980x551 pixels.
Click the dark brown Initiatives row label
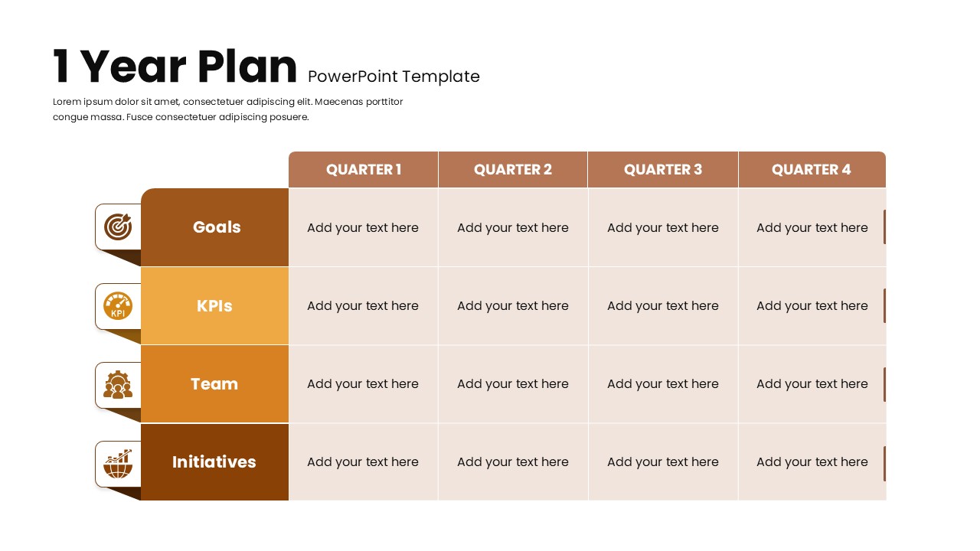pos(214,462)
